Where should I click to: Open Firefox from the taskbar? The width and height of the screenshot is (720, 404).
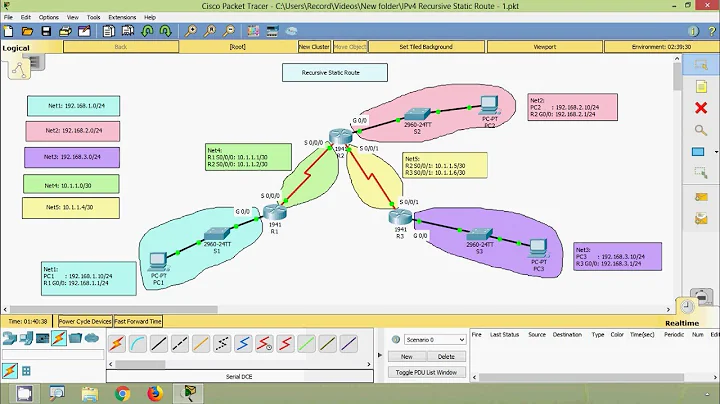[x=155, y=394]
